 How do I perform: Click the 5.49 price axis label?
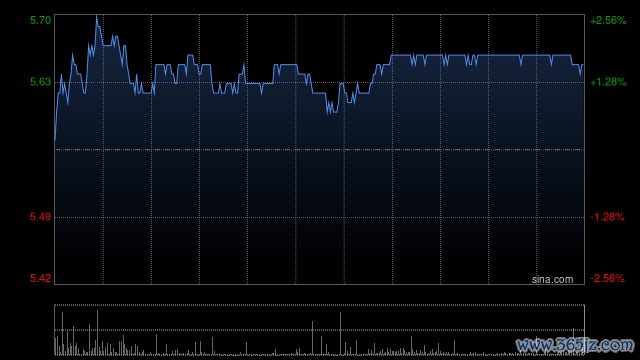[40, 217]
